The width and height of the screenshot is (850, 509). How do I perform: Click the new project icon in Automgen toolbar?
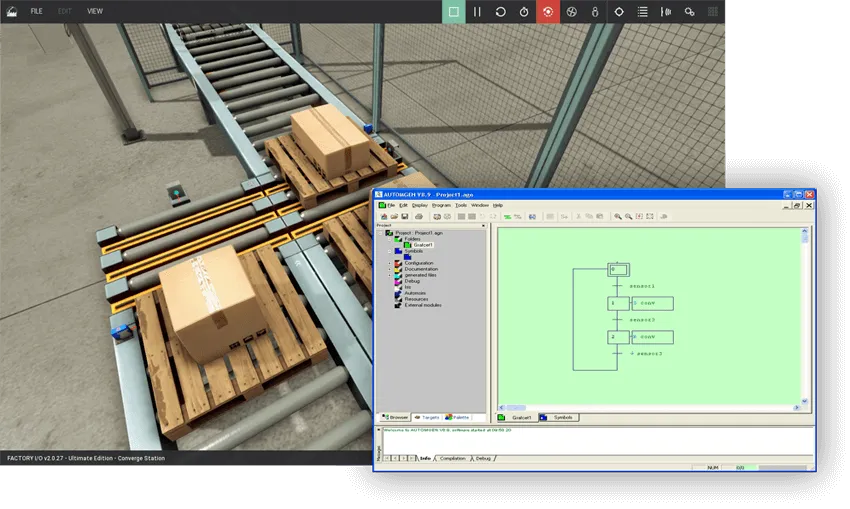[x=384, y=216]
